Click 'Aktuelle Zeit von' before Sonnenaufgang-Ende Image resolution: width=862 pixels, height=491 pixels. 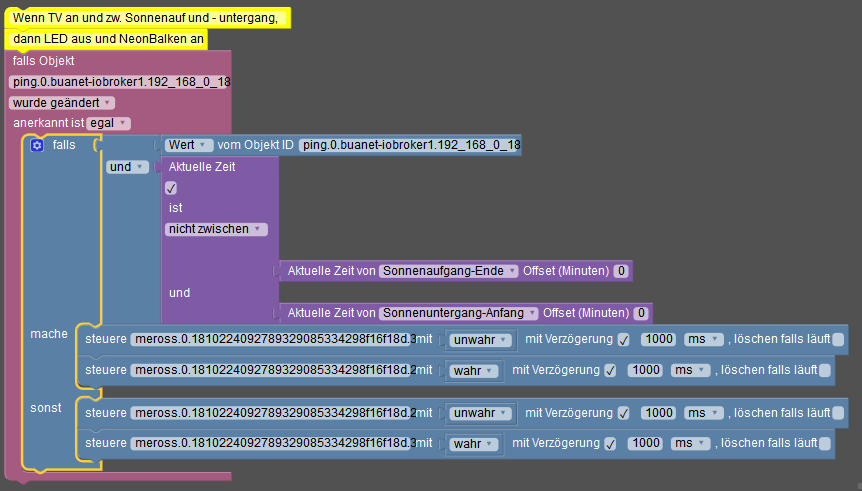click(x=331, y=271)
